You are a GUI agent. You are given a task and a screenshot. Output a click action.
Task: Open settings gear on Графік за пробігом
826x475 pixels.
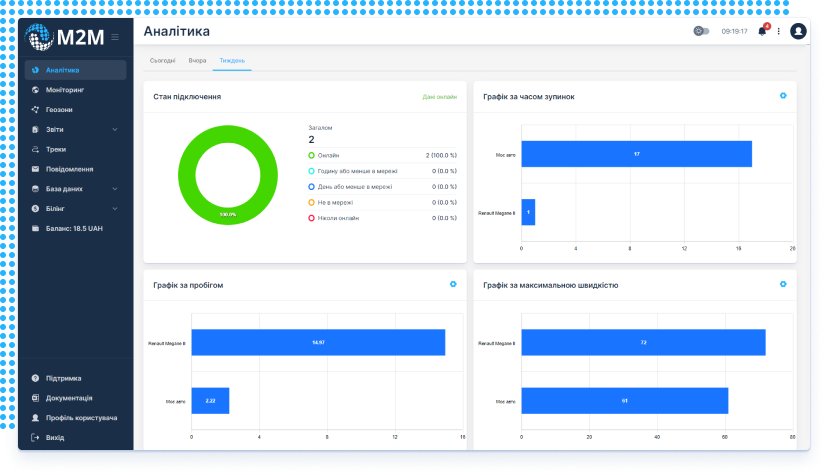(453, 284)
